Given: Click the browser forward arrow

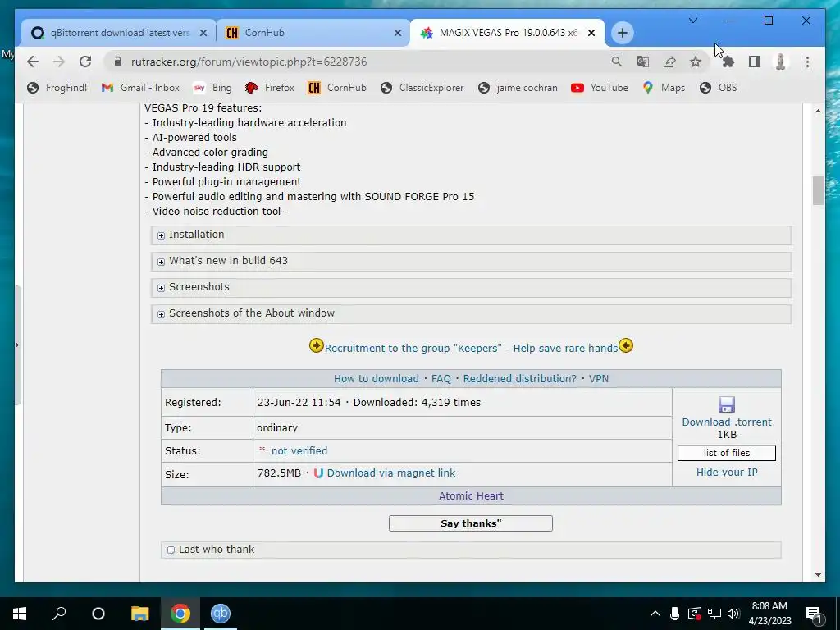Looking at the screenshot, I should coord(59,62).
